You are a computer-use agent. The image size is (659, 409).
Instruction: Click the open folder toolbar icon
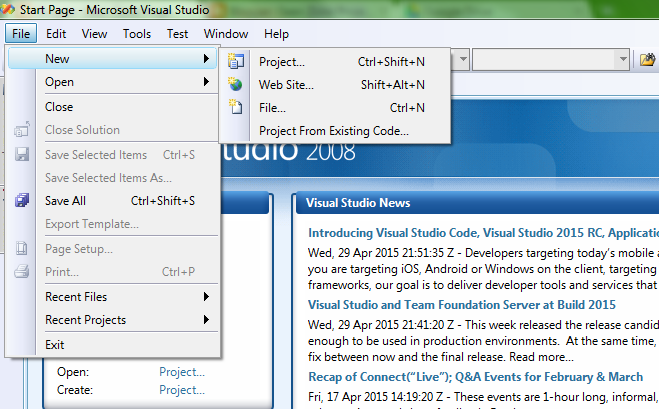(648, 60)
